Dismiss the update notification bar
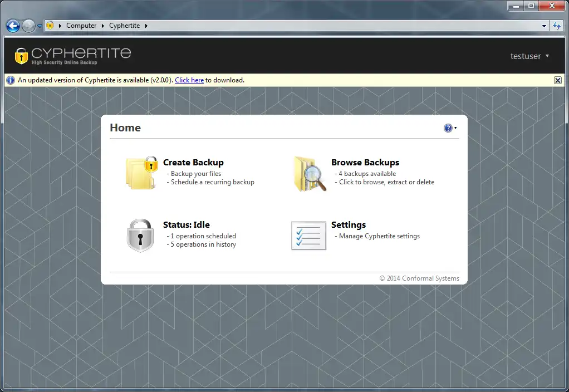This screenshot has height=392, width=569. pyautogui.click(x=558, y=80)
